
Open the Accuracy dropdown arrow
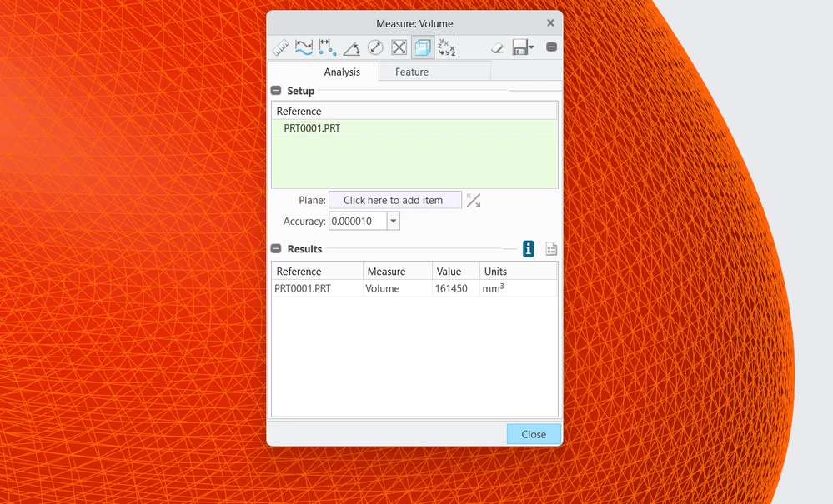coord(393,222)
